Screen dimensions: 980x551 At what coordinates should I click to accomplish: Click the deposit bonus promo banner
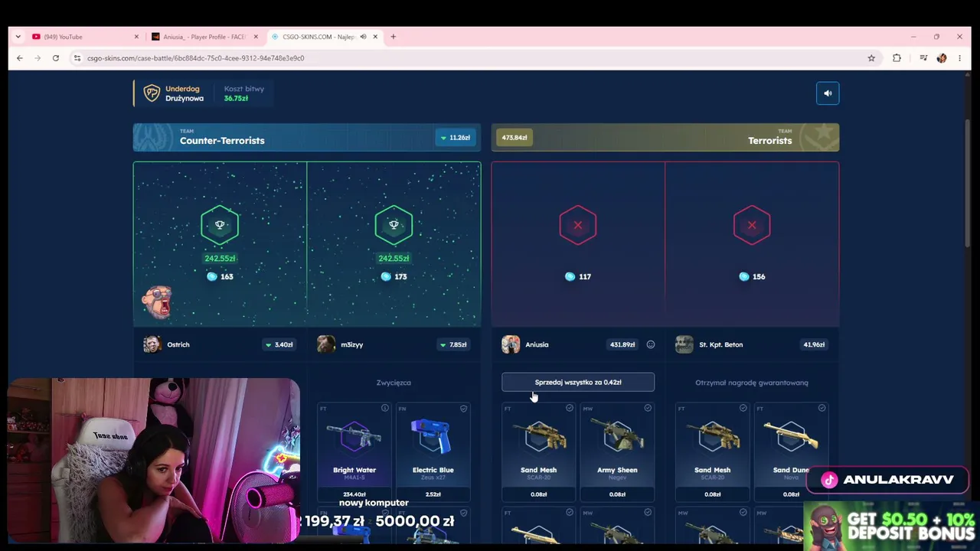pyautogui.click(x=891, y=526)
